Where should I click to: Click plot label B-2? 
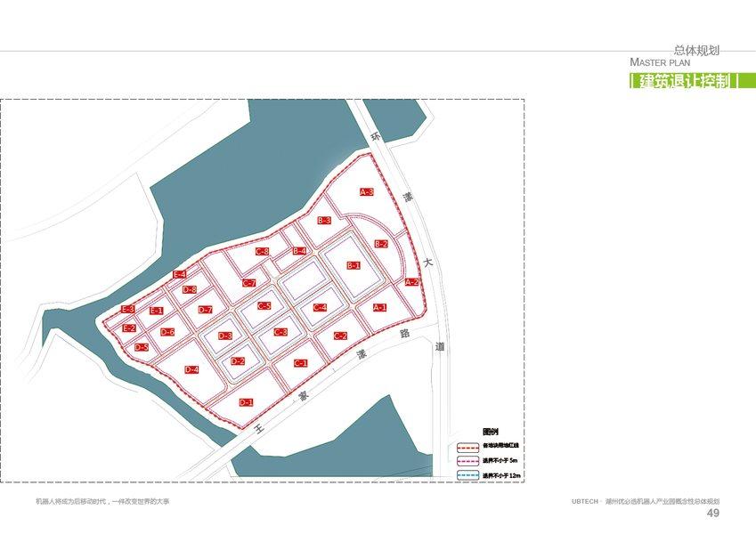pos(381,244)
